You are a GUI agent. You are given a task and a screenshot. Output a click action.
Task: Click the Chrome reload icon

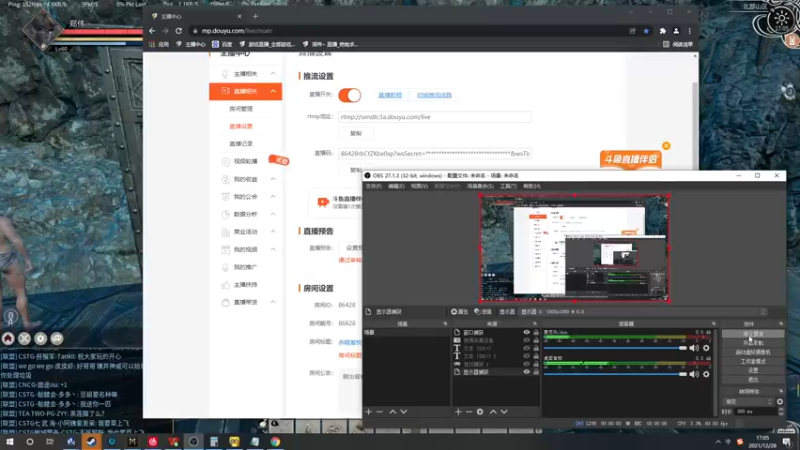[x=179, y=31]
